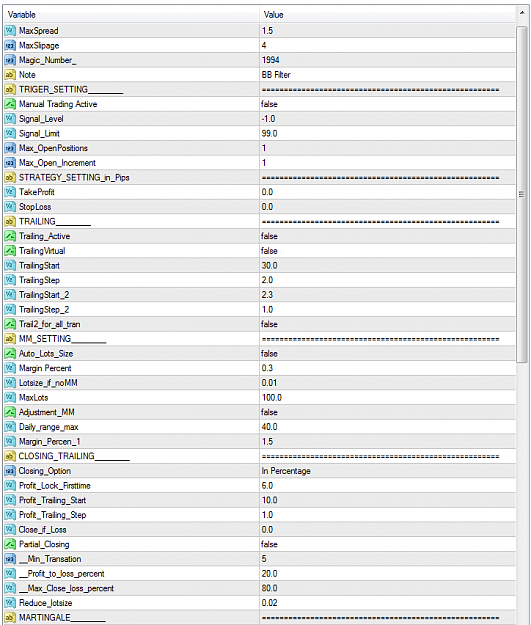The image size is (531, 625).
Task: Select the TrailingStep_2 variable name
Action: pyautogui.click(x=44, y=310)
